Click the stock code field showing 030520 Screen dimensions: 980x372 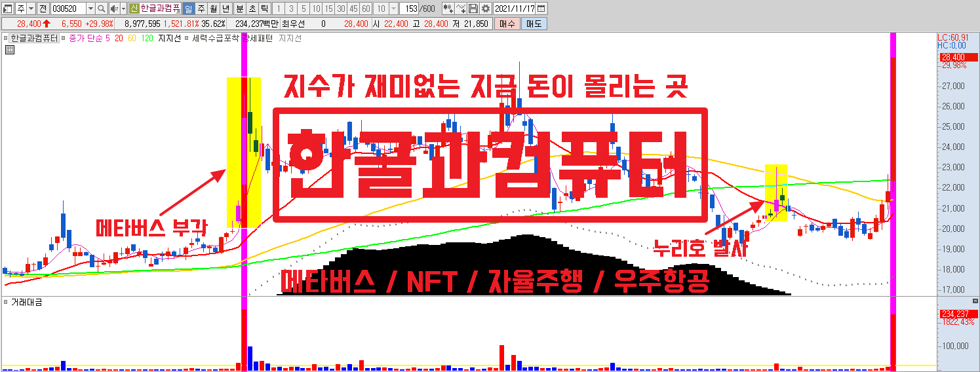pos(68,9)
